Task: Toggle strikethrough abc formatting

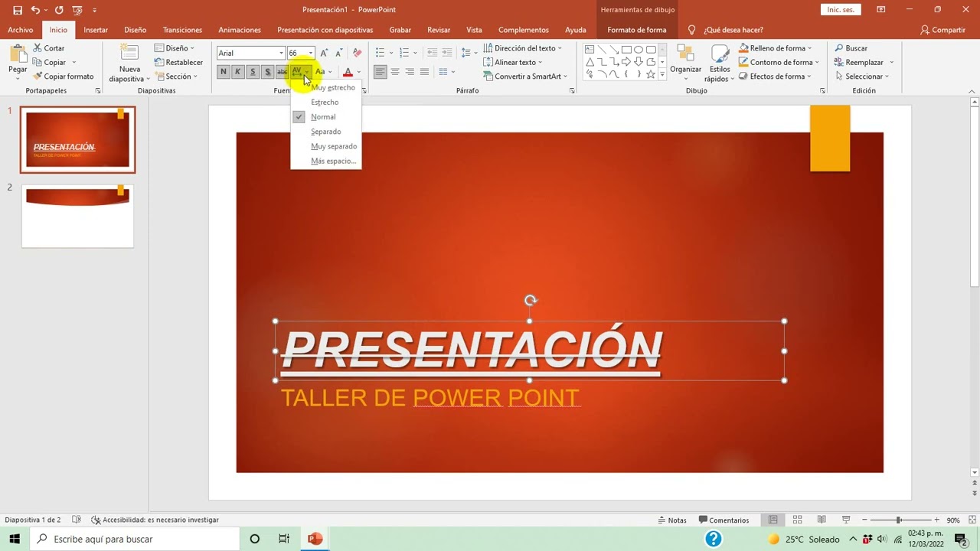Action: tap(282, 72)
